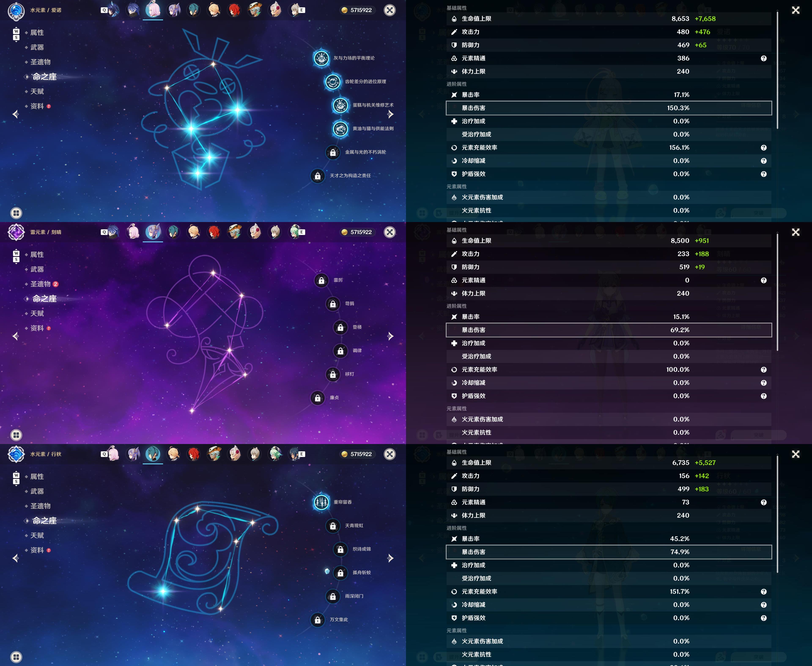Open help for 元素充能效率 showing 151.7%
812x666 pixels.
pos(764,592)
